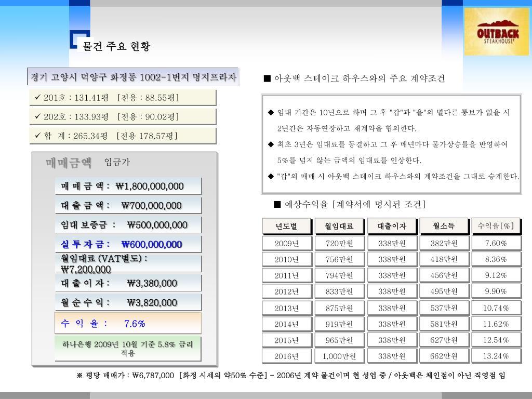Select the '합 계 : 265.34평' row
Image resolution: width=532 pixels, height=399 pixels.
click(x=123, y=136)
